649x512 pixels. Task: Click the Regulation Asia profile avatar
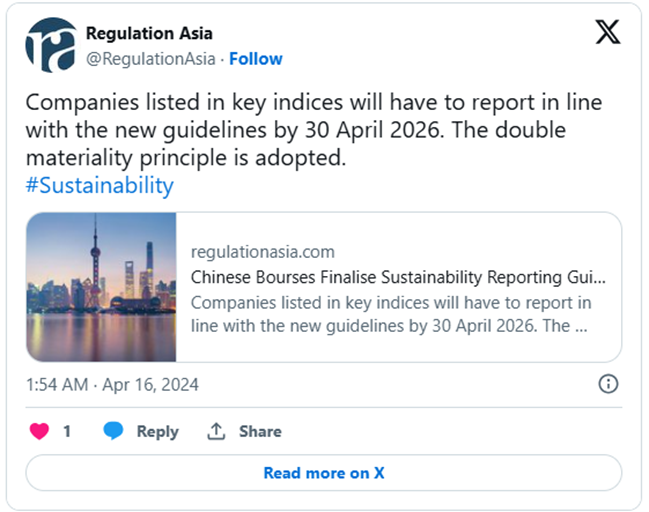51,45
